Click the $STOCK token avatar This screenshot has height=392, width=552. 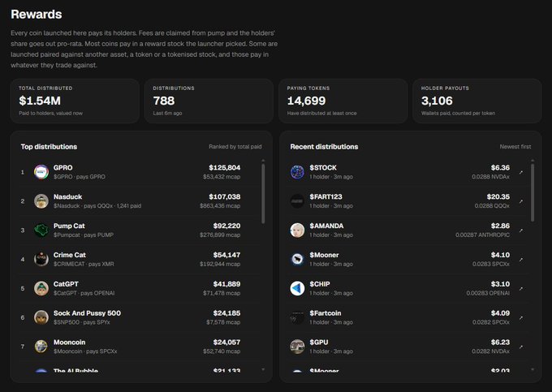297,172
